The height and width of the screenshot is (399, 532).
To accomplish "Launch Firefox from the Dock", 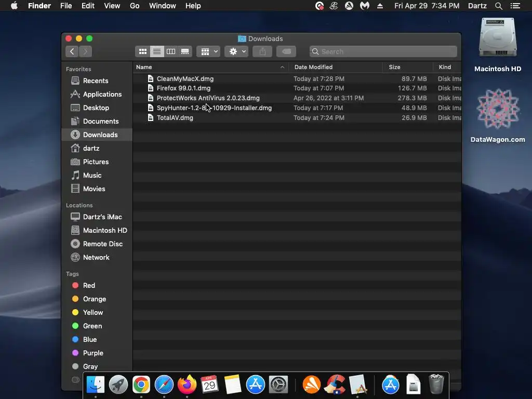I will pos(187,384).
